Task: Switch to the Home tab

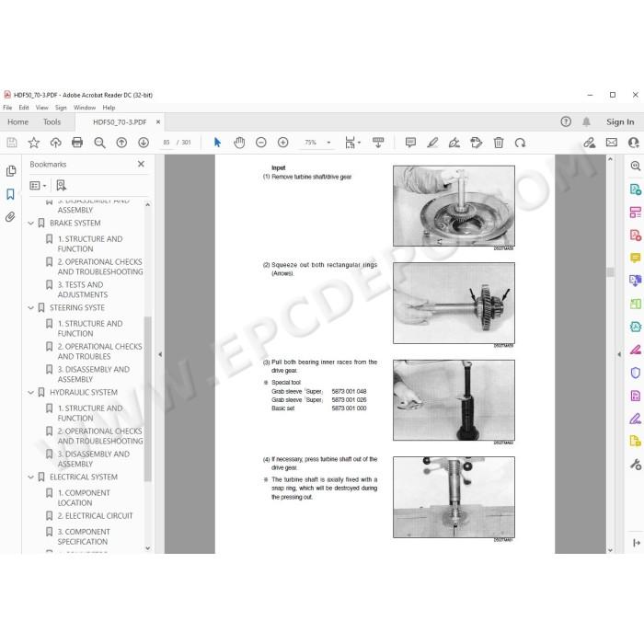Action: [x=18, y=122]
